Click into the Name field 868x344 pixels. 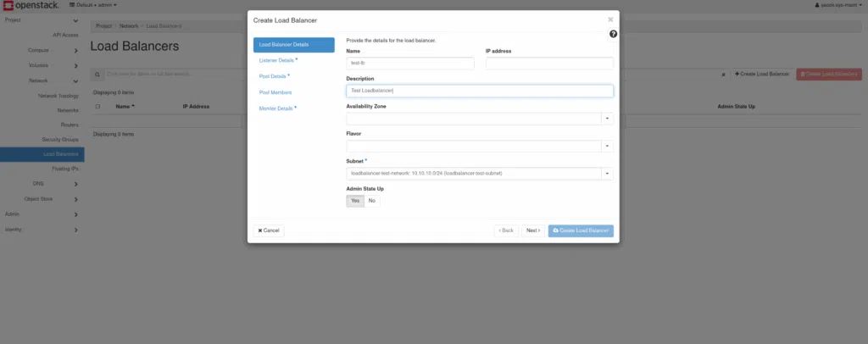point(410,63)
